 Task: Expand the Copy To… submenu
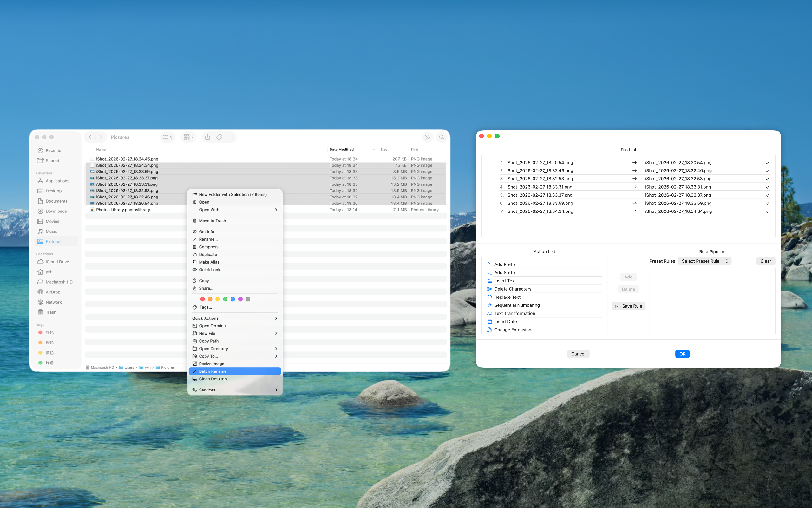[x=234, y=356]
